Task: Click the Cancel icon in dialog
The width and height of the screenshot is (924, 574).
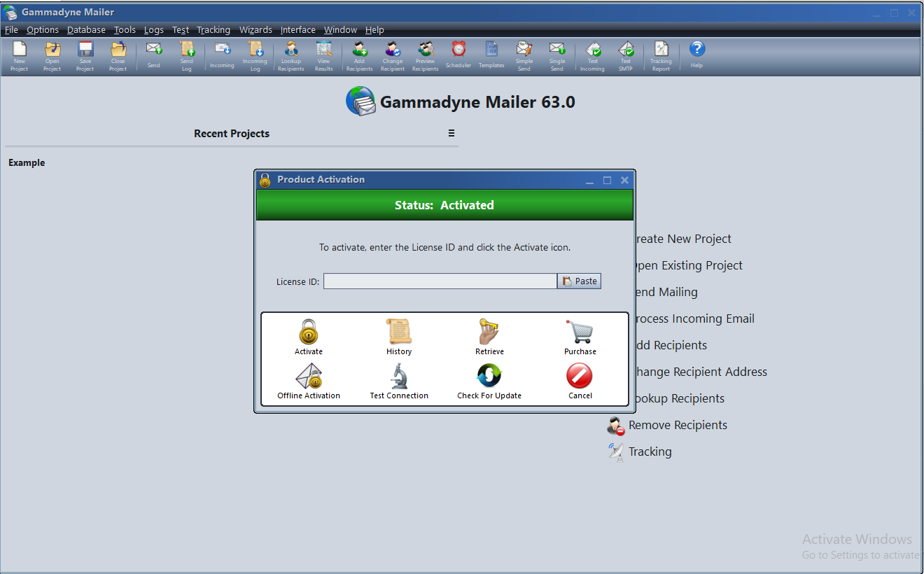Action: tap(580, 377)
